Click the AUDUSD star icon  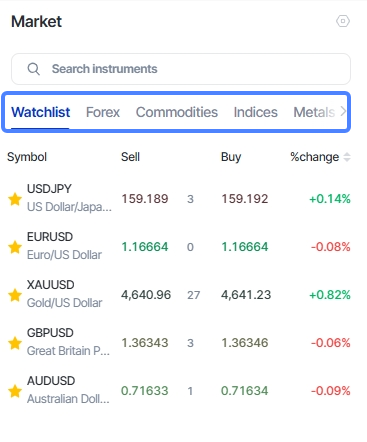(x=15, y=391)
